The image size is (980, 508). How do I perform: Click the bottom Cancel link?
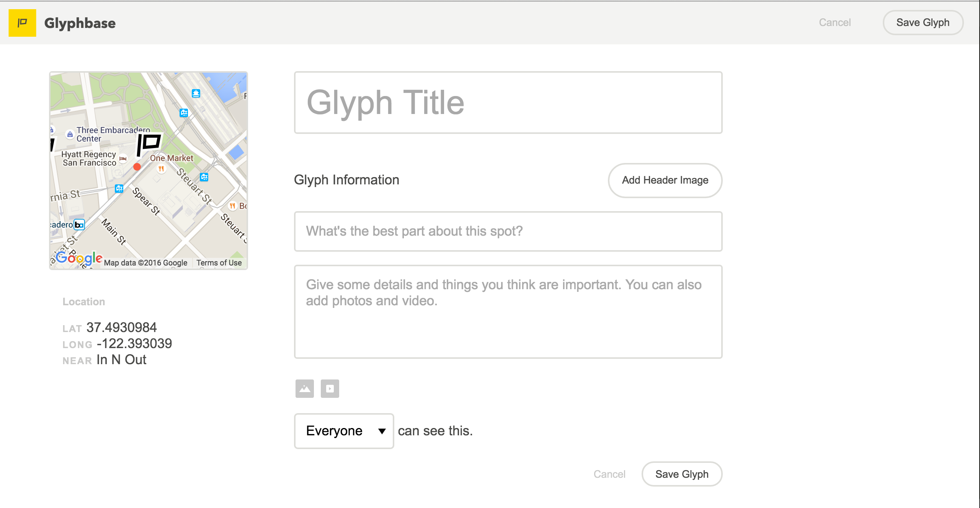[609, 474]
